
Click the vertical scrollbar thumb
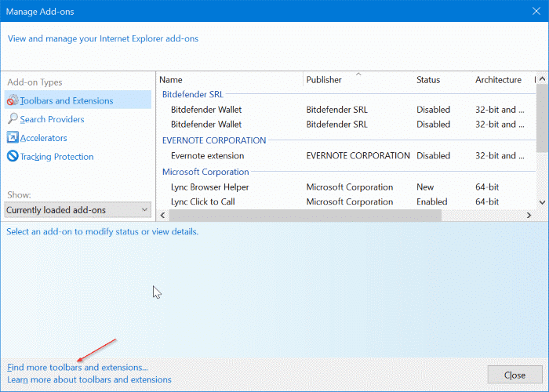pyautogui.click(x=543, y=119)
